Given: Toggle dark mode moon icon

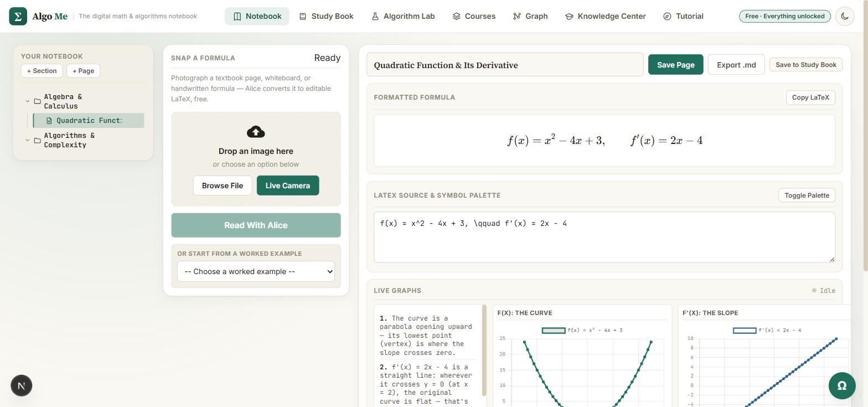Looking at the screenshot, I should coord(845,16).
